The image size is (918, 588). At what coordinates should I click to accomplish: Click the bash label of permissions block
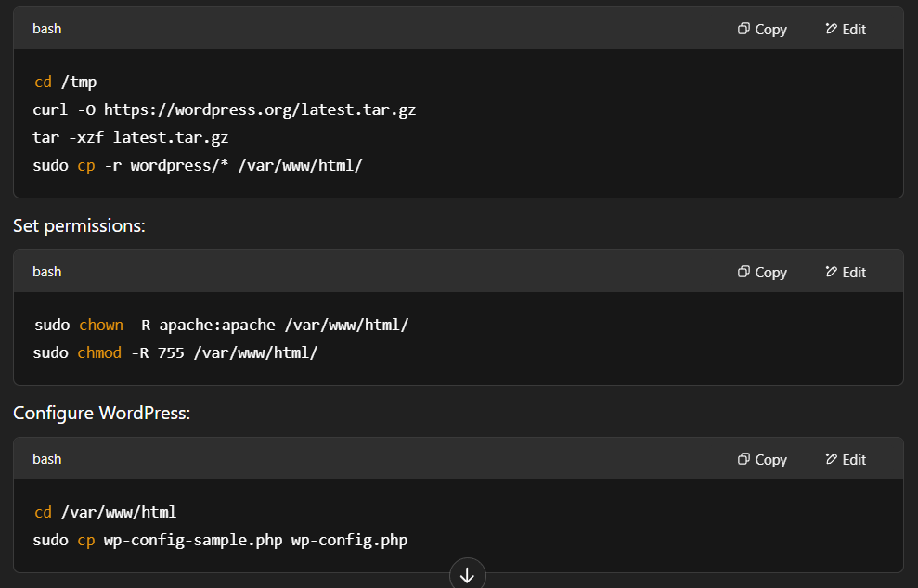tap(46, 272)
